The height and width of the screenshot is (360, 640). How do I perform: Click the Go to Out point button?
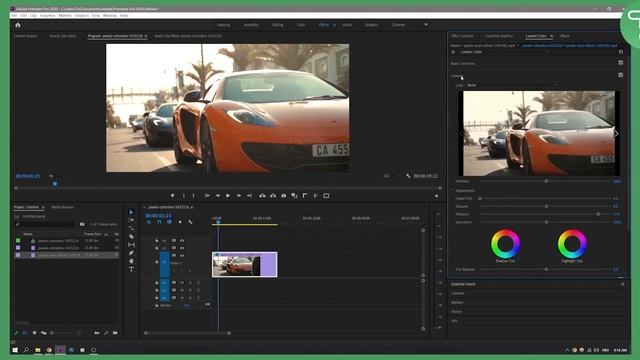coord(249,196)
